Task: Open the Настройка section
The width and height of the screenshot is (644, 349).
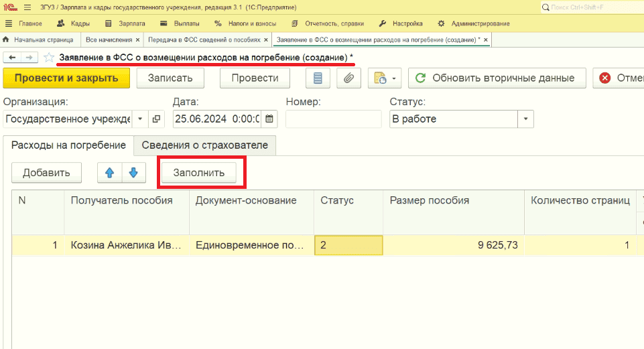Action: (x=401, y=23)
